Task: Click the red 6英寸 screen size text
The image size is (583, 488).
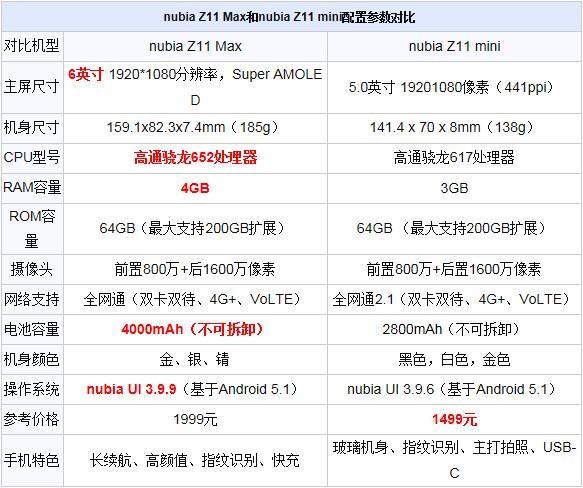Action: click(x=86, y=74)
